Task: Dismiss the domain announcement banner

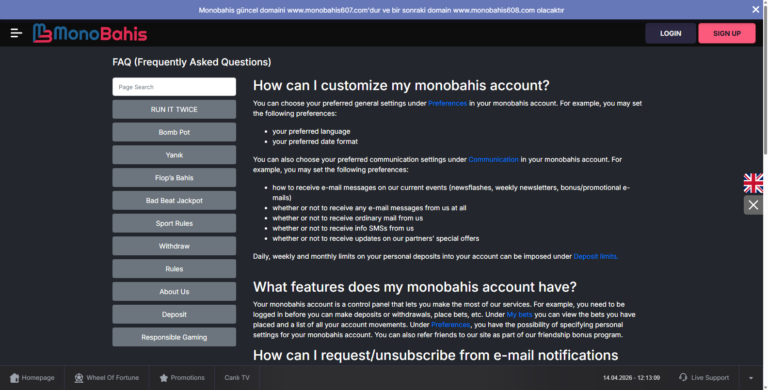Action: tap(756, 9)
